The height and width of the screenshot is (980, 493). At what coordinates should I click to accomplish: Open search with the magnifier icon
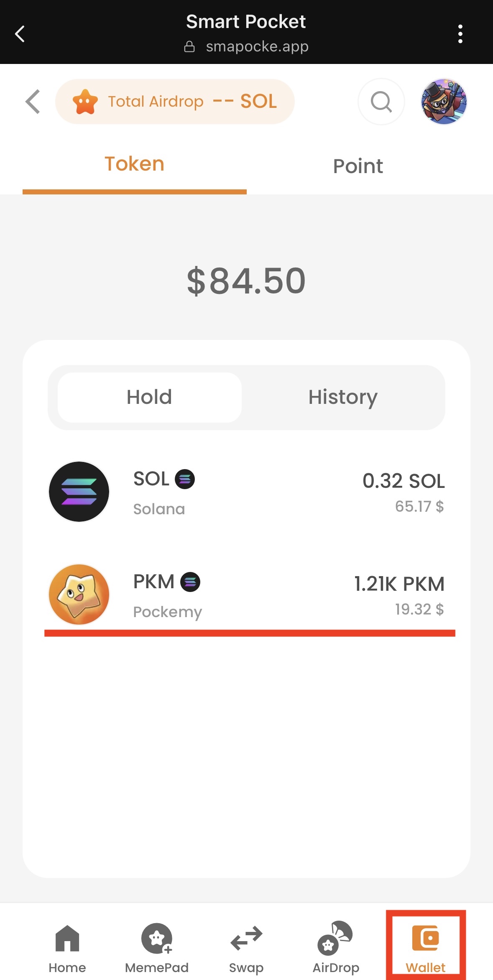point(381,102)
